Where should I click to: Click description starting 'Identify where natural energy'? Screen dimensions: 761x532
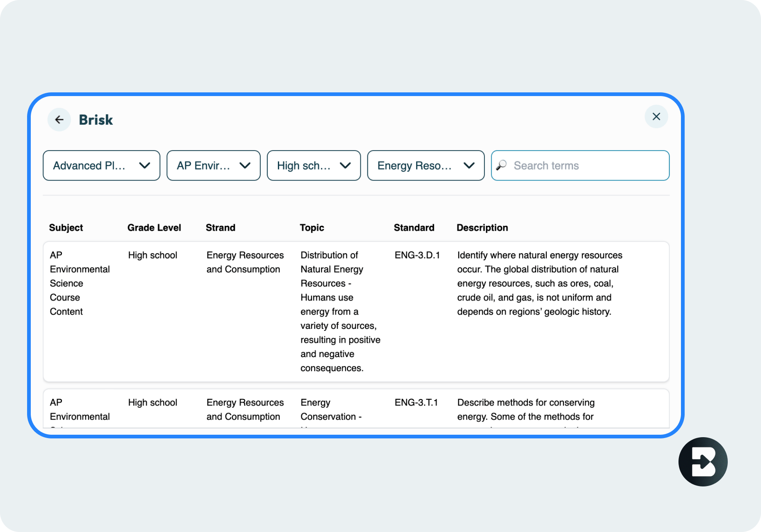[539, 283]
